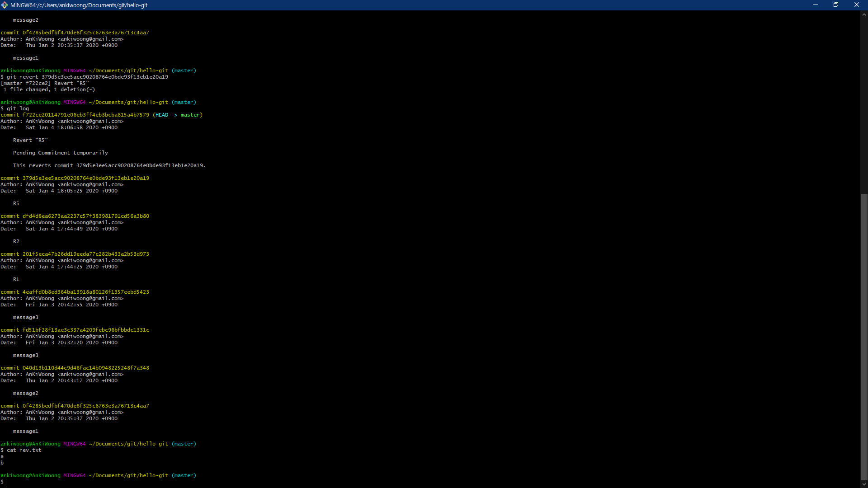Click the scrollbar track above the thumb
This screenshot has width=868, height=488.
864,104
